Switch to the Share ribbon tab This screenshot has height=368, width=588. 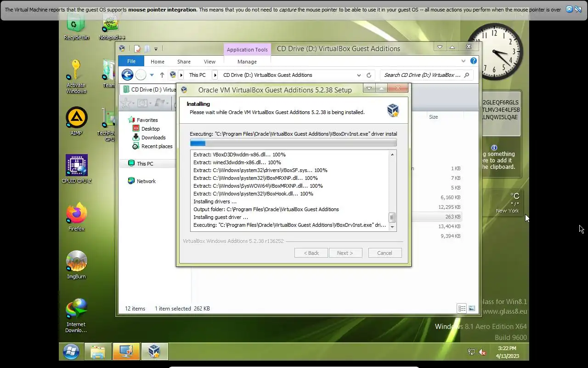(x=184, y=62)
